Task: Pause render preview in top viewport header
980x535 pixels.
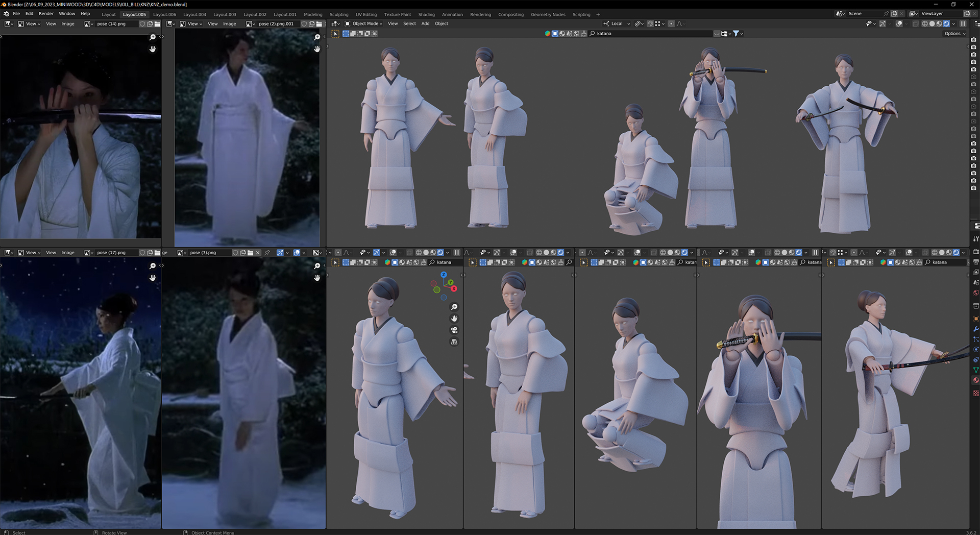Action: click(963, 23)
